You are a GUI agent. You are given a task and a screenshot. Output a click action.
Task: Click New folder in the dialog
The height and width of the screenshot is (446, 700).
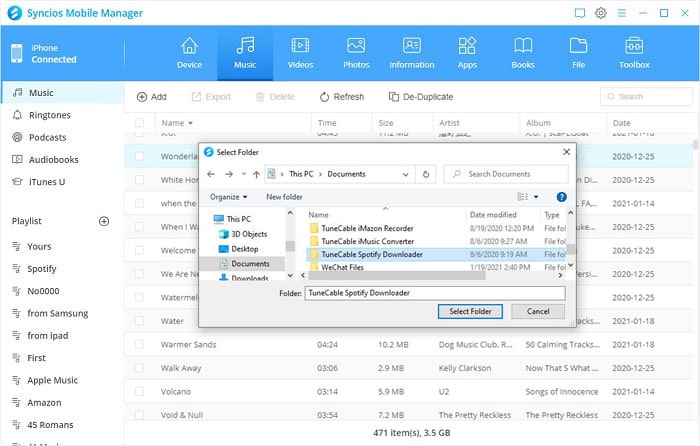pyautogui.click(x=284, y=197)
